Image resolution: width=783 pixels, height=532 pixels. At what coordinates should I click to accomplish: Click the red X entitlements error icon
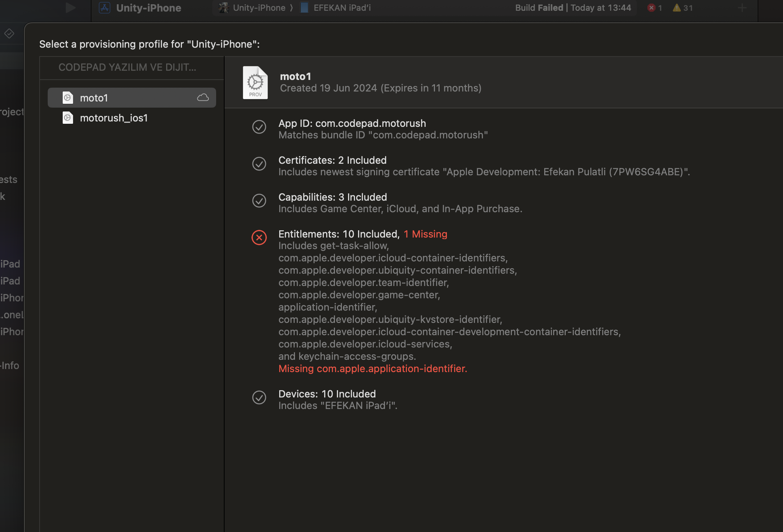coord(259,238)
